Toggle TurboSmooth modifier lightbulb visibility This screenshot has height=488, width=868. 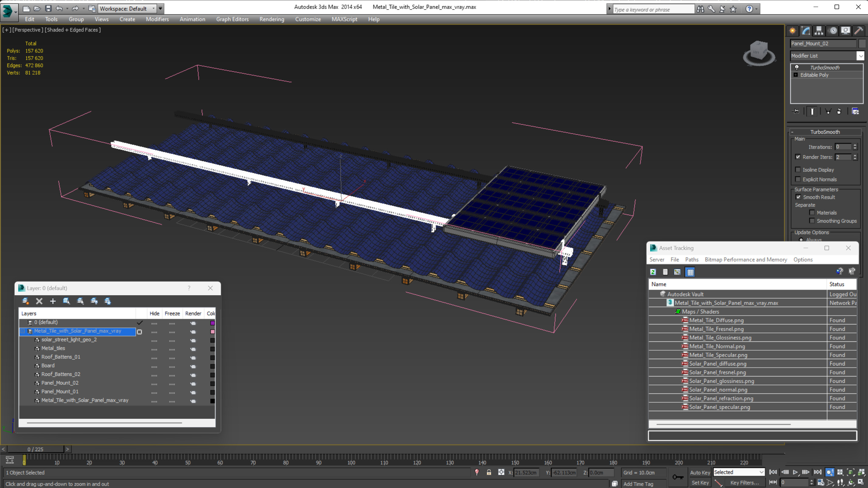point(797,67)
